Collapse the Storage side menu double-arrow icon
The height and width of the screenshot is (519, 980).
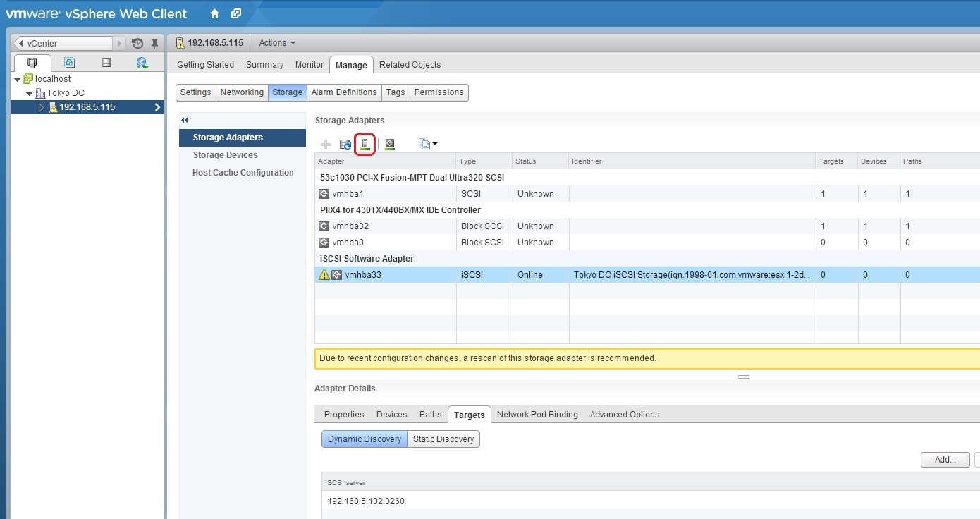click(x=185, y=121)
